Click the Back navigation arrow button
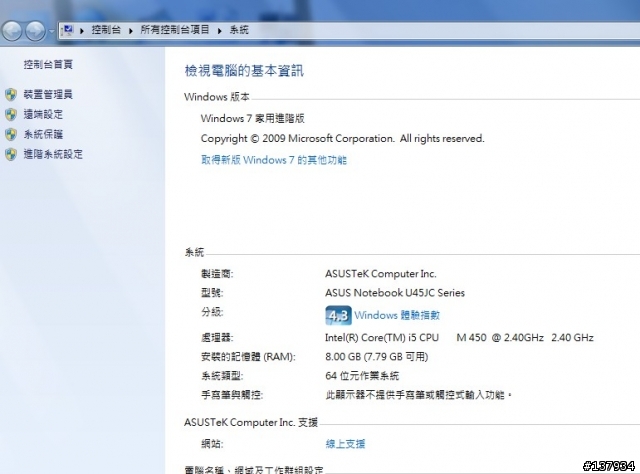The image size is (640, 474). (12, 31)
